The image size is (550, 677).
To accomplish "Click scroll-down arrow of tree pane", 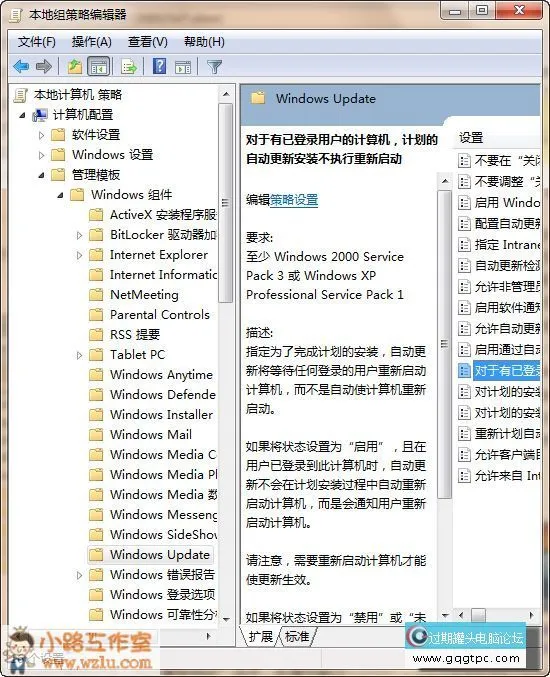I will (x=226, y=620).
